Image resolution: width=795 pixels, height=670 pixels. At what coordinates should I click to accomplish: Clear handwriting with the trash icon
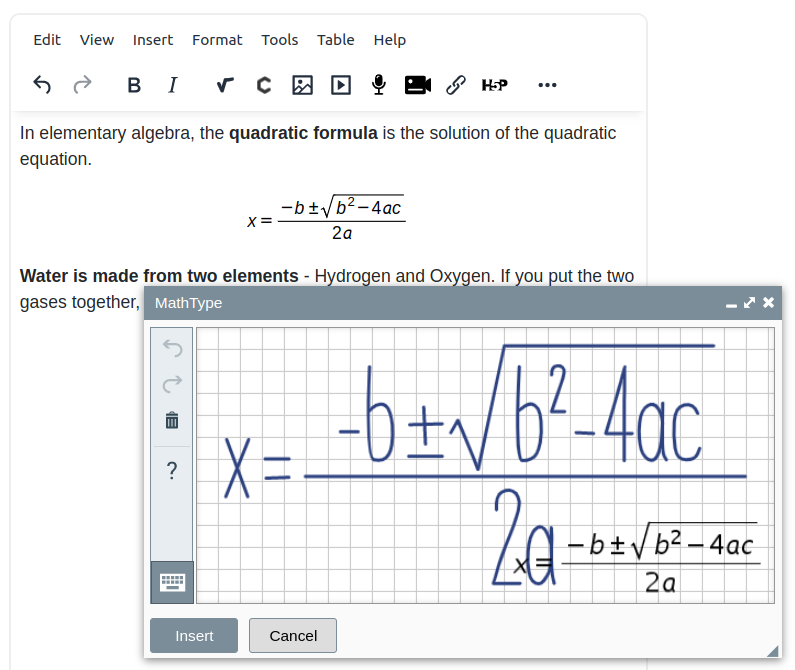pyautogui.click(x=172, y=420)
